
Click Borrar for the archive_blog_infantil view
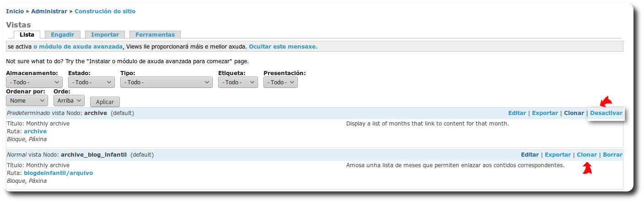612,155
